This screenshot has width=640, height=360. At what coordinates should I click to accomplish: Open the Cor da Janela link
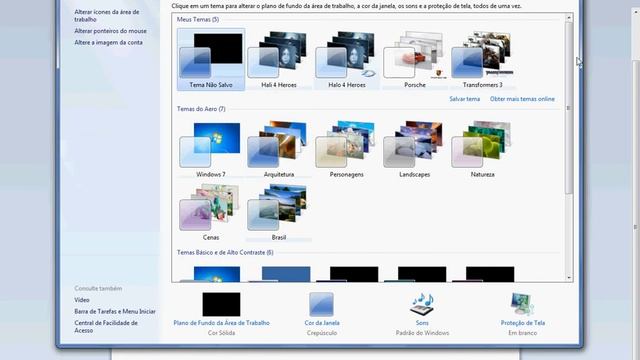(x=322, y=323)
